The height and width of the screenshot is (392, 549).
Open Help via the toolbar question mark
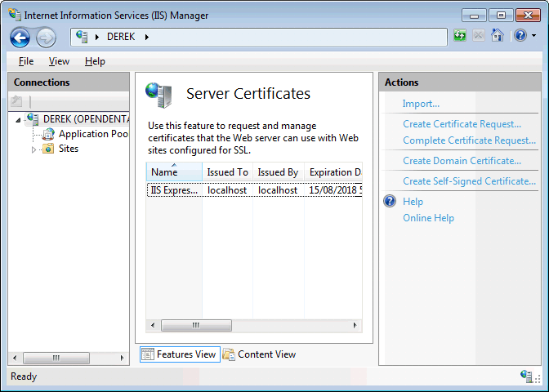[520, 35]
